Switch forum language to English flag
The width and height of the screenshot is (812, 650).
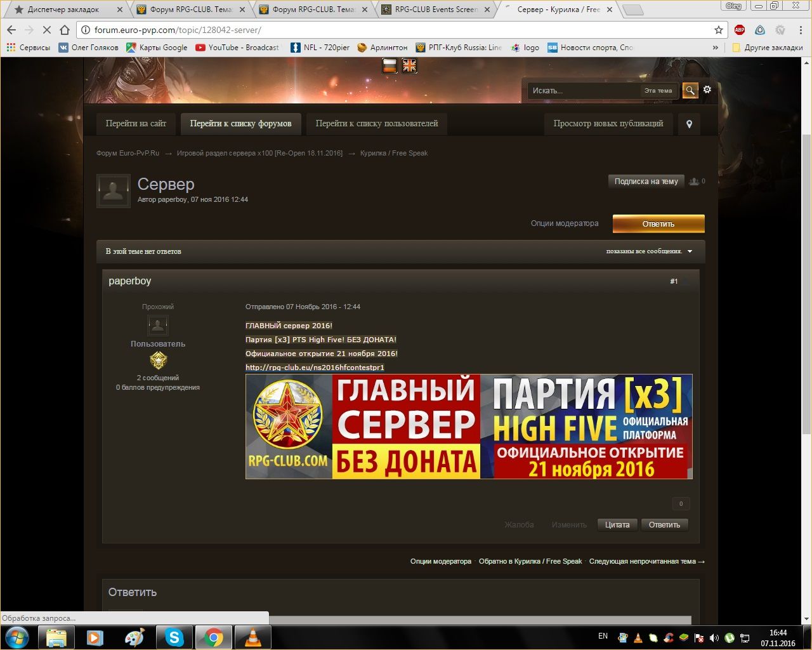[x=410, y=65]
